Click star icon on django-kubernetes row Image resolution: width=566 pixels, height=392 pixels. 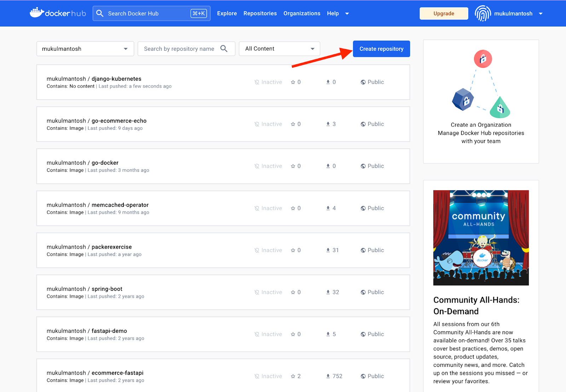pos(293,82)
